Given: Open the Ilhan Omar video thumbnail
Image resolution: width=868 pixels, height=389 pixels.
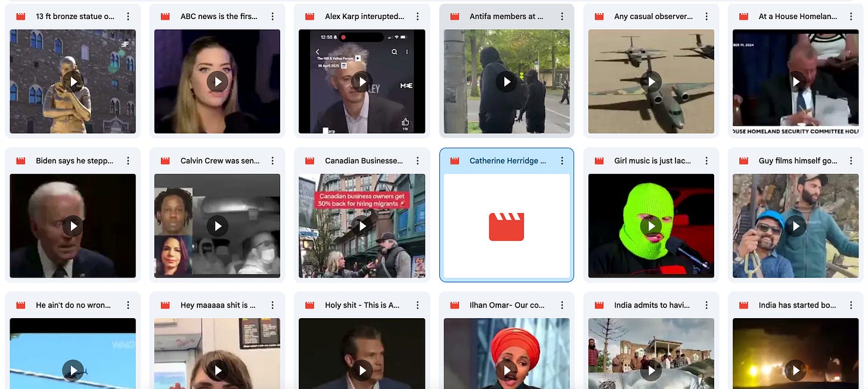Looking at the screenshot, I should click(x=507, y=353).
